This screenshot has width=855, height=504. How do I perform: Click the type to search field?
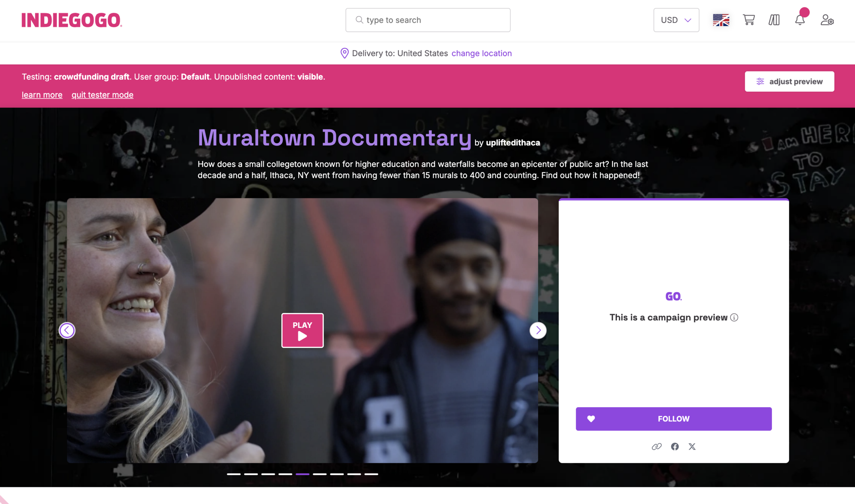pyautogui.click(x=428, y=20)
